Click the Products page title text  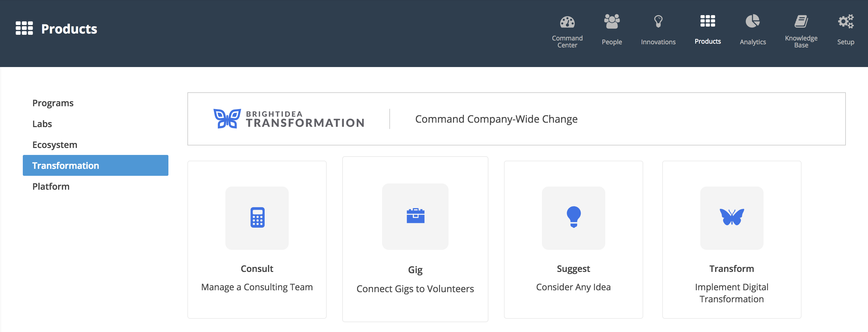point(69,29)
